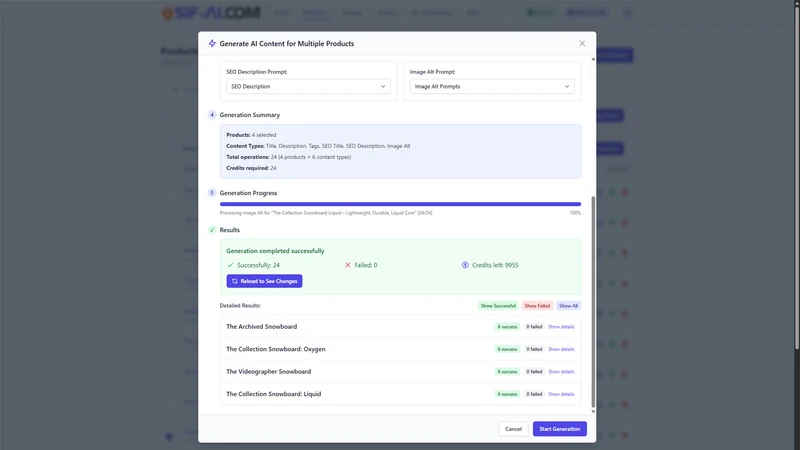The width and height of the screenshot is (800, 450).
Task: Click 'The Collection Snowboard: Liquid' row title
Action: pos(273,394)
